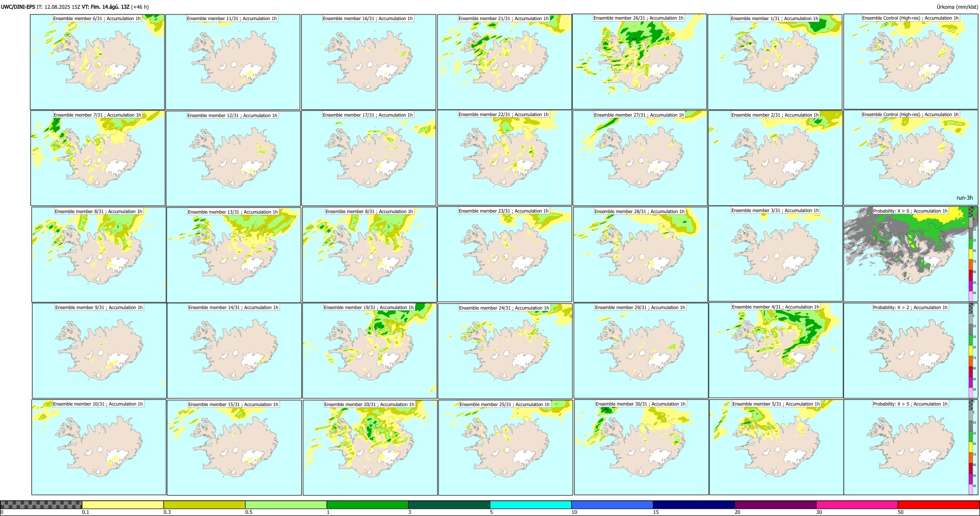The image size is (980, 516).
Task: Select the Ensemble member 25/31 map panel
Action: [x=505, y=447]
